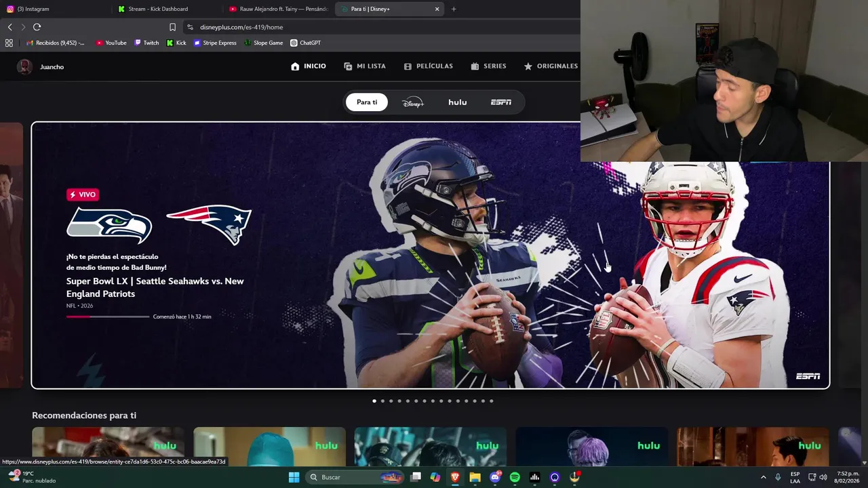Close the Para ti Disney+ tab
This screenshot has height=488, width=868.
(437, 9)
